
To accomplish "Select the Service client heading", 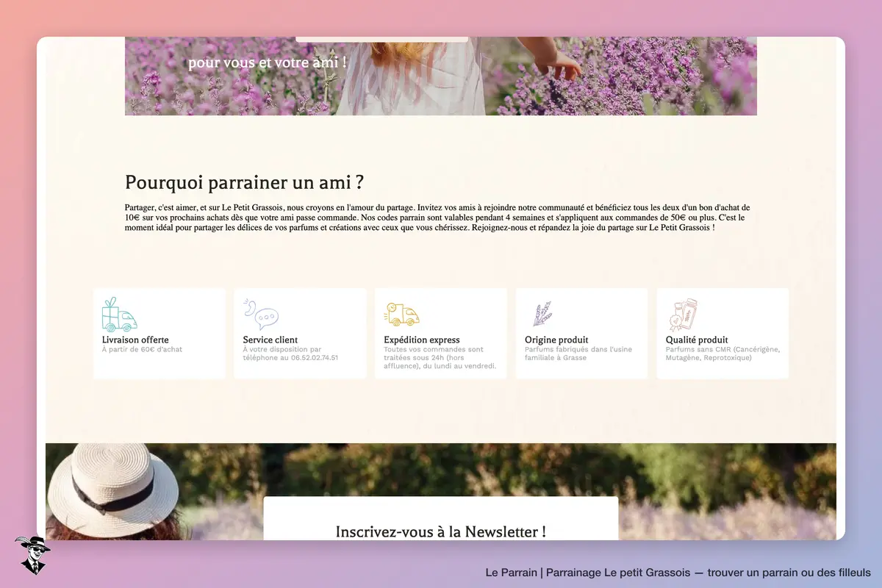I will (270, 340).
